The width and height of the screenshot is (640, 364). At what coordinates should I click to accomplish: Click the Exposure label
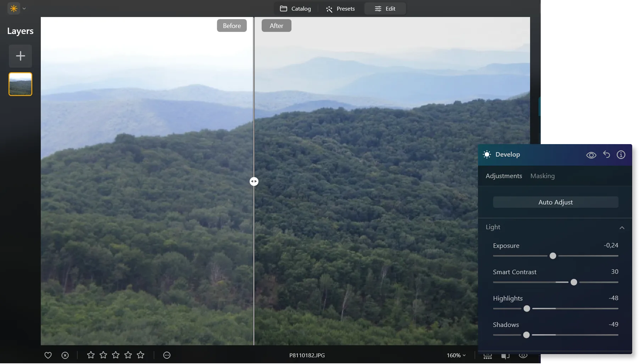point(506,246)
